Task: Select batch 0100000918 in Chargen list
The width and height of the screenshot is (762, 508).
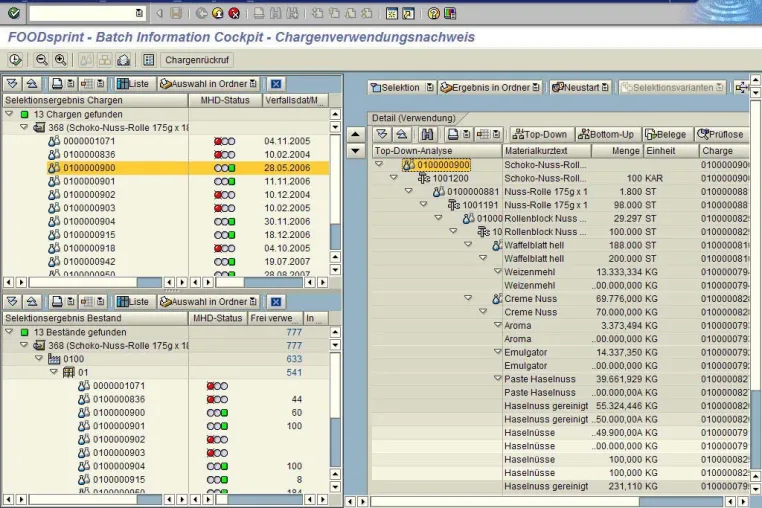Action: (x=89, y=248)
